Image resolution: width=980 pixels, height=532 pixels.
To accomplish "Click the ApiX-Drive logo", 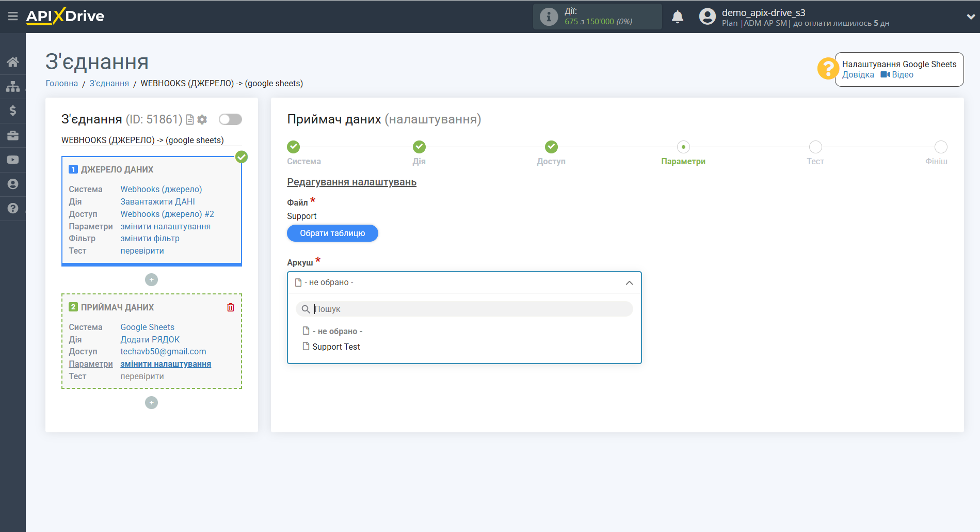I will click(x=65, y=16).
